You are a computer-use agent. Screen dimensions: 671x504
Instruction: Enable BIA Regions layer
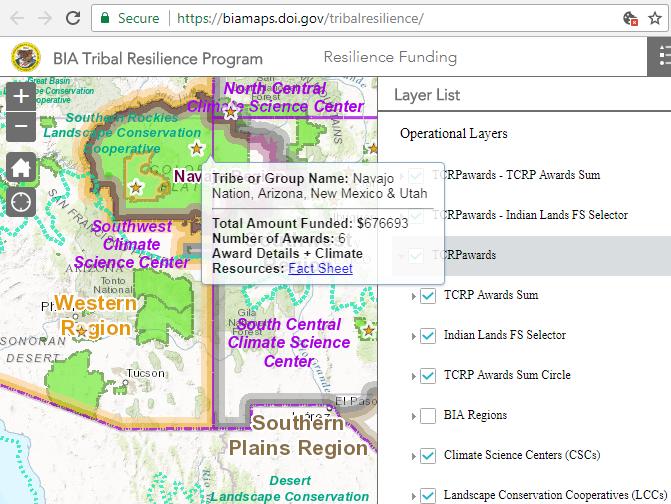428,415
